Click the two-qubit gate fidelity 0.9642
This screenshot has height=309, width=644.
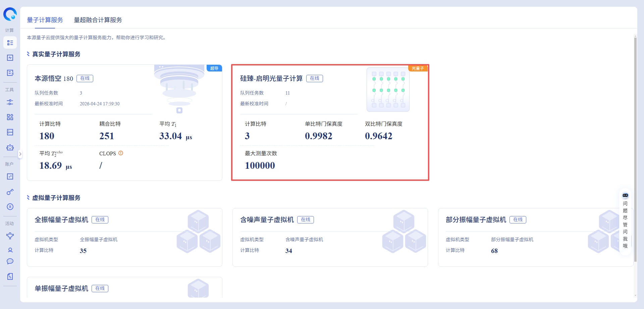point(379,136)
